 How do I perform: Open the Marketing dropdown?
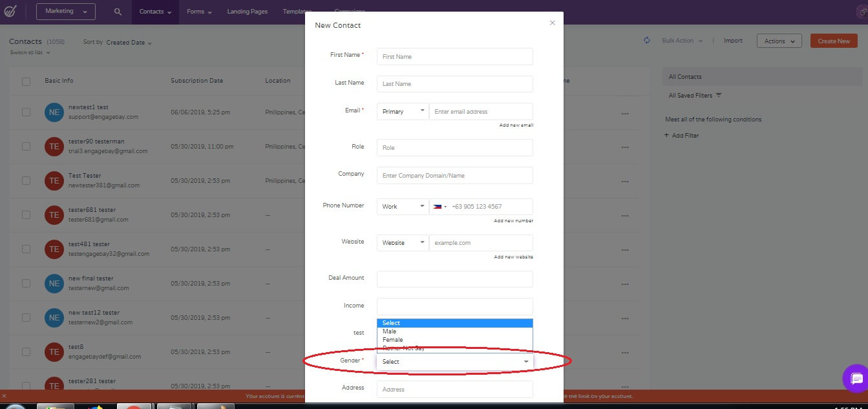[65, 11]
